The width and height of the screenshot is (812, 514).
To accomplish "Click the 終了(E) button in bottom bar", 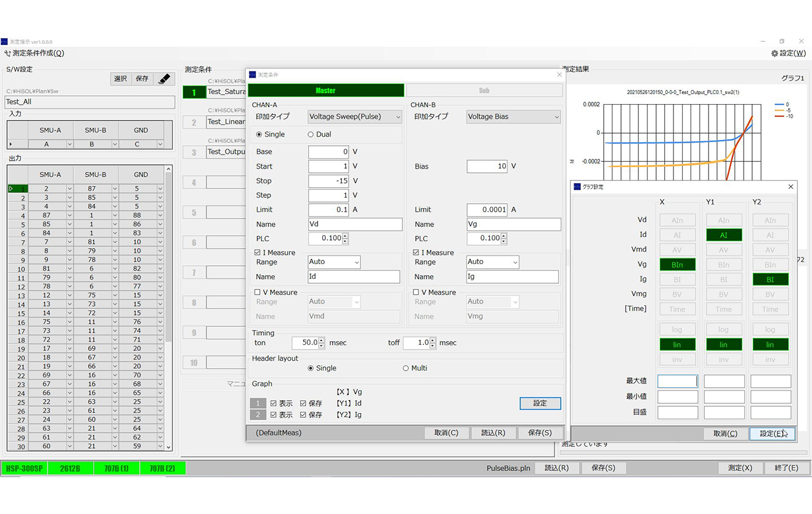I will 786,468.
